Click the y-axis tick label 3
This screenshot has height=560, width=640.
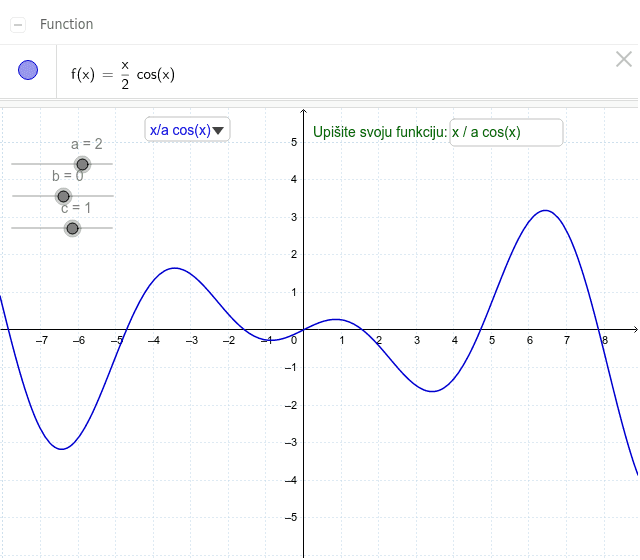click(x=294, y=217)
